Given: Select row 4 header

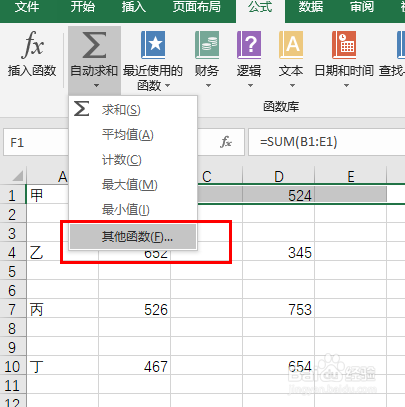Looking at the screenshot, I should [x=13, y=252].
